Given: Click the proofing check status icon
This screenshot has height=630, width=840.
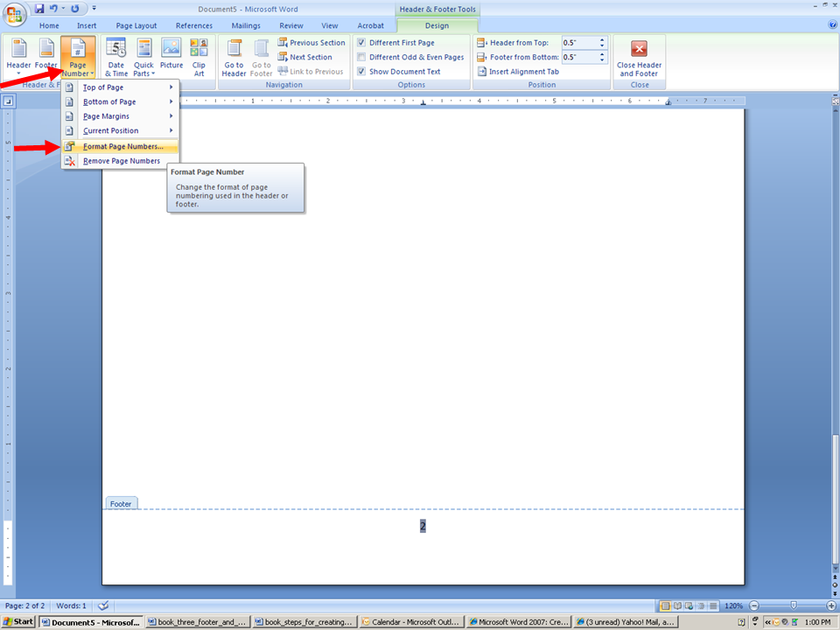Looking at the screenshot, I should tap(103, 605).
